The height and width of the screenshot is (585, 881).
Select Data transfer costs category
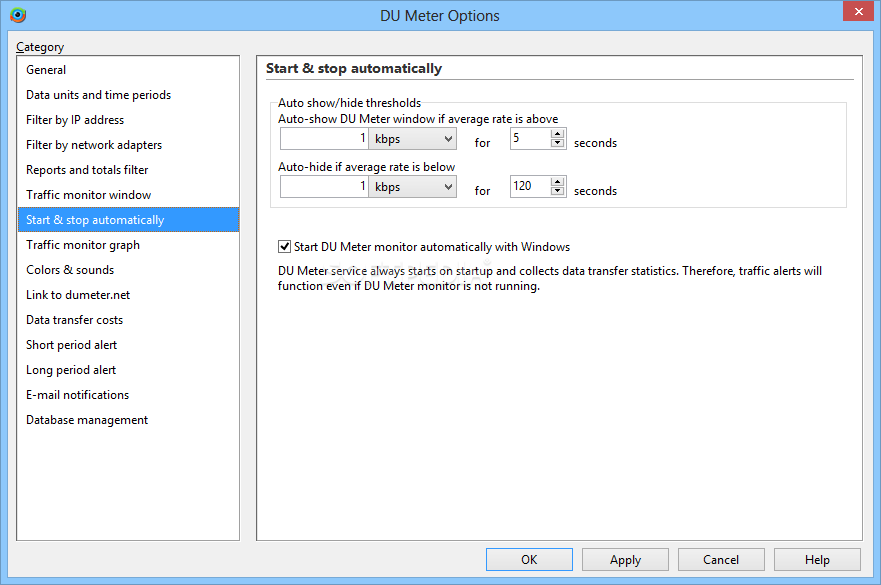[x=128, y=320]
